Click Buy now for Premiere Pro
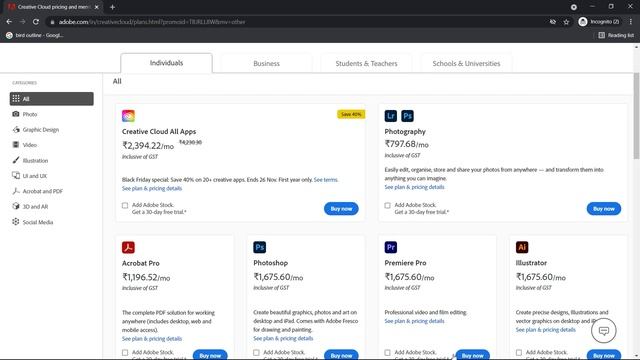 click(x=473, y=355)
